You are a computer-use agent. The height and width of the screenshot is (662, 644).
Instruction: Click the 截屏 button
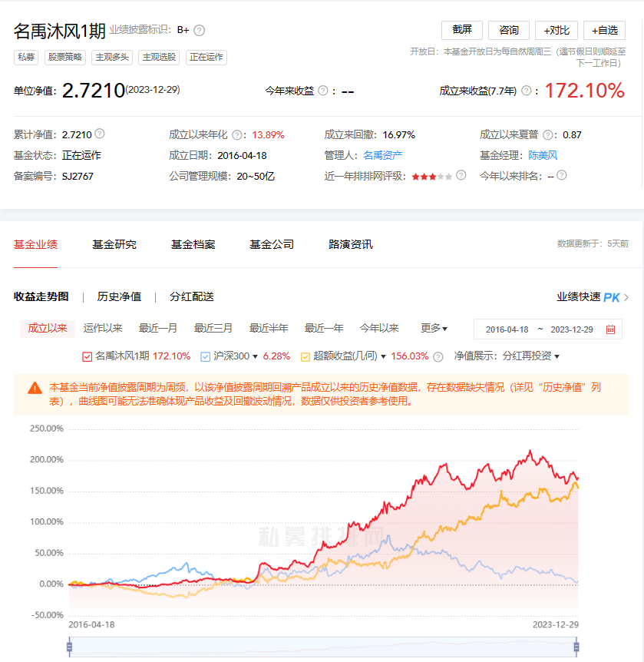462,30
